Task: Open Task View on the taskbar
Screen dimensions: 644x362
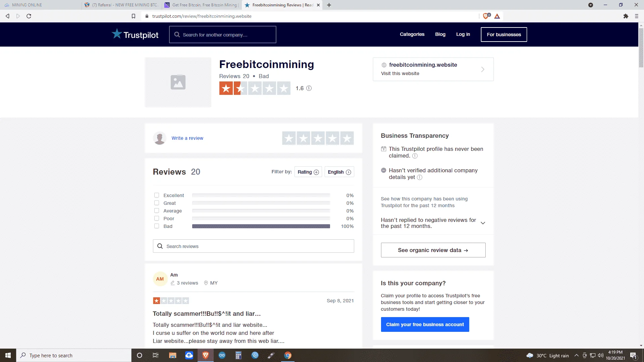Action: [156, 355]
